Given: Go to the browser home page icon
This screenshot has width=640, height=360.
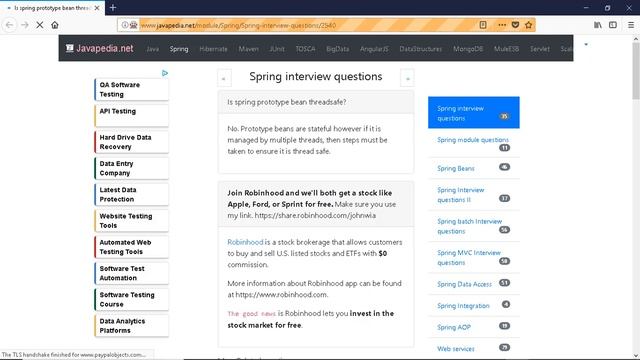Looking at the screenshot, I should (55, 25).
